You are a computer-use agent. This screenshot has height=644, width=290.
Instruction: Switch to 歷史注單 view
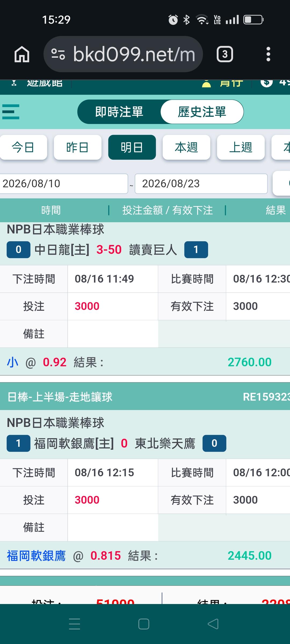pos(202,112)
